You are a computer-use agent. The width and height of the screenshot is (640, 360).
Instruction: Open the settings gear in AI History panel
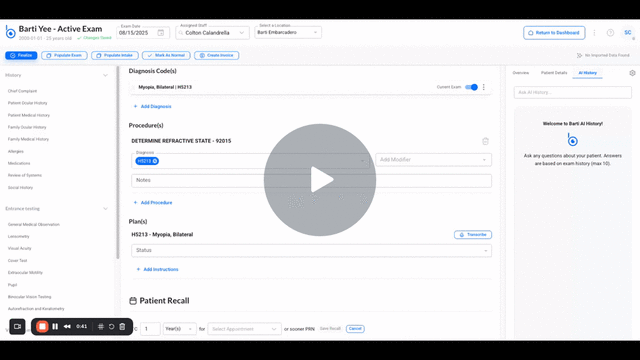[x=632, y=73]
